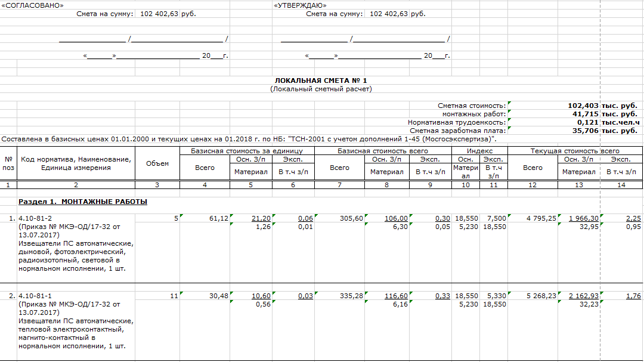Select the underlined value 0,33

click(442, 296)
